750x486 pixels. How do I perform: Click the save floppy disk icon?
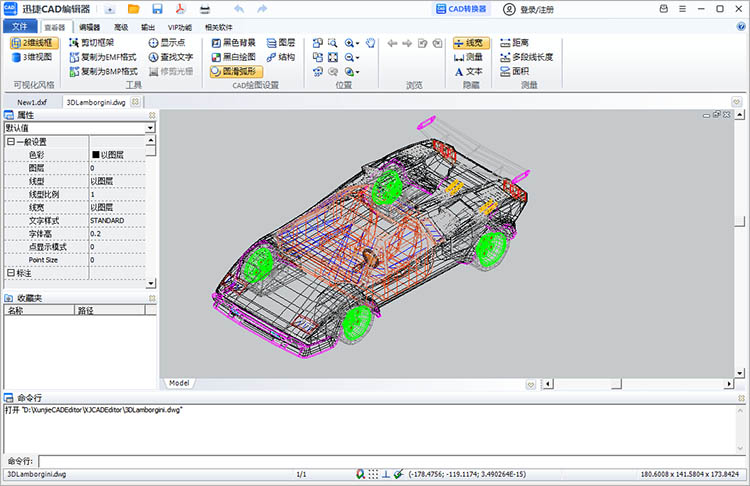coord(157,9)
